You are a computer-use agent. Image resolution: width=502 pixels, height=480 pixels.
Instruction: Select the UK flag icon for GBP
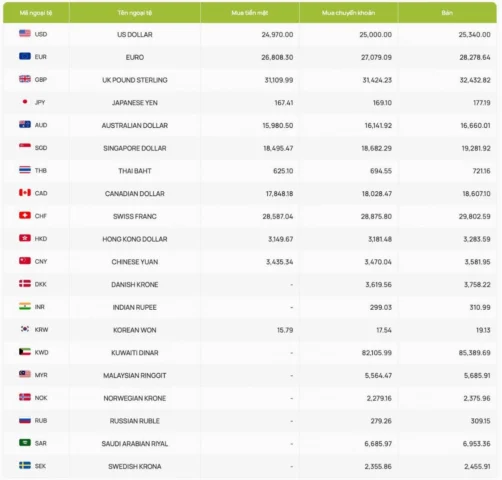(x=25, y=79)
